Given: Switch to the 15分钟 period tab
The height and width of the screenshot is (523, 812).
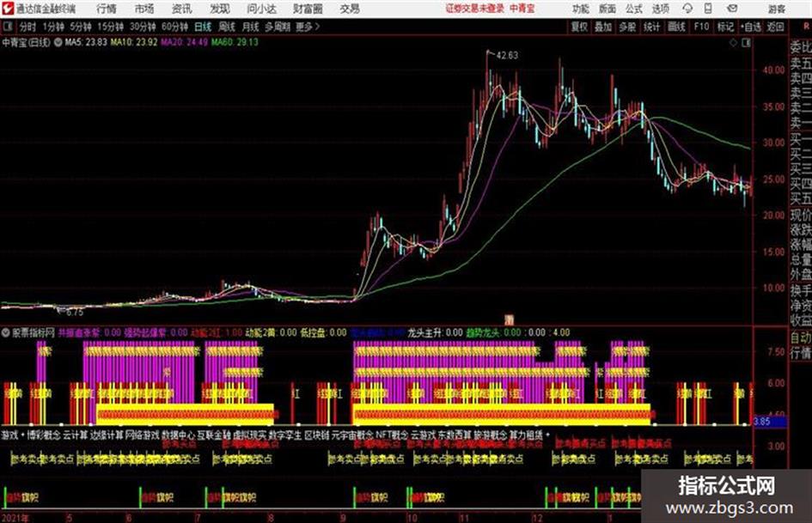Looking at the screenshot, I should click(110, 27).
